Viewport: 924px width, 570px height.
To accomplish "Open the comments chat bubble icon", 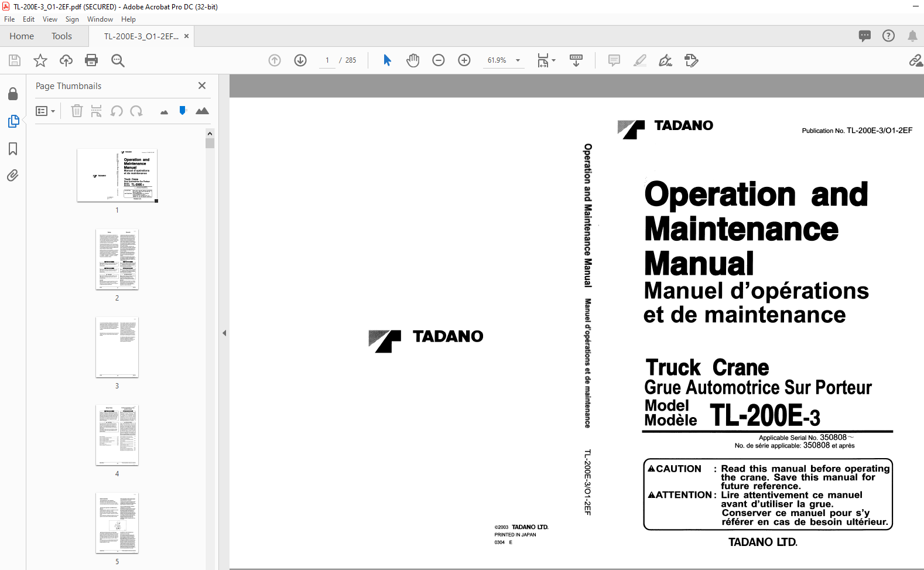I will pos(865,36).
